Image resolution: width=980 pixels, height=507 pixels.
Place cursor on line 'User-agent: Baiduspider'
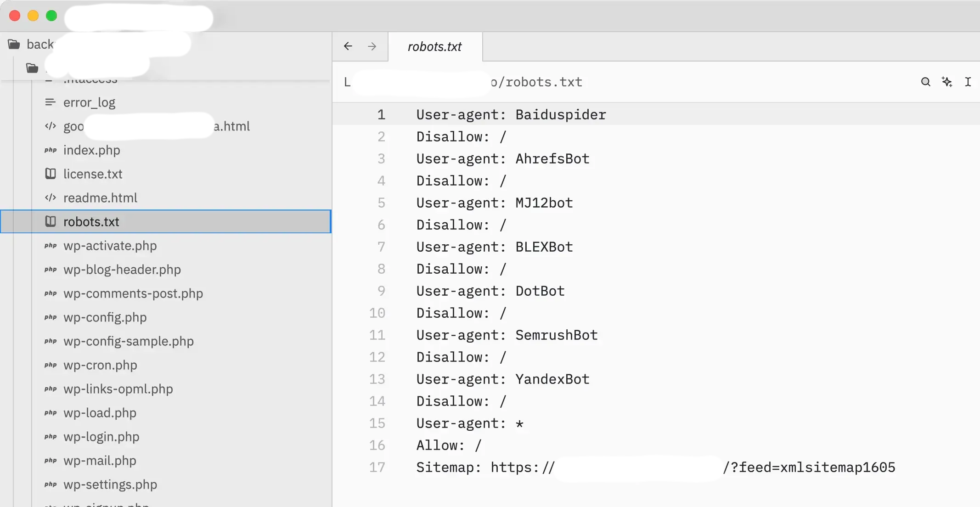point(511,115)
